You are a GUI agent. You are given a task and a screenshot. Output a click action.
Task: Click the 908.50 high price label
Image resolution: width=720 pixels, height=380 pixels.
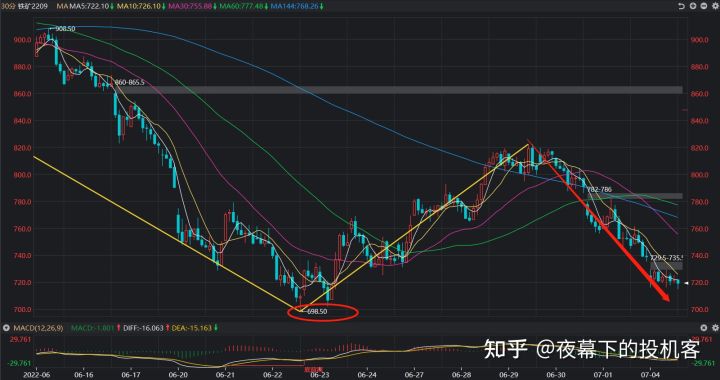65,28
